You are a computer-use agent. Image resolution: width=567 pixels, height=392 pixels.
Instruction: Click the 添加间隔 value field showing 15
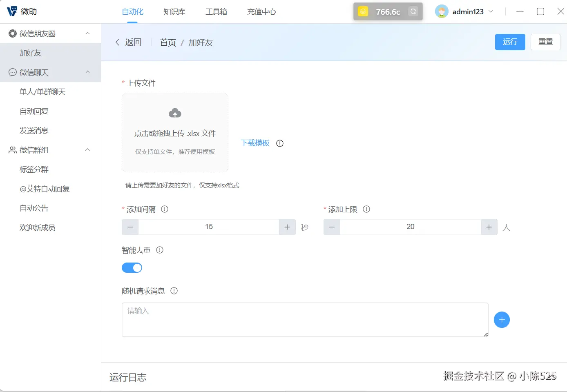coord(209,227)
